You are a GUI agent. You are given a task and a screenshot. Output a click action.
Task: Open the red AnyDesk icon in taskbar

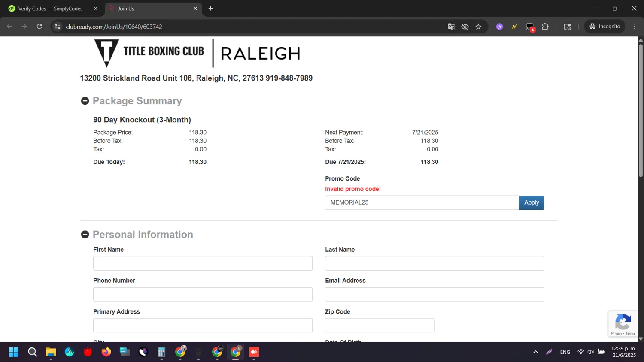tap(254, 352)
